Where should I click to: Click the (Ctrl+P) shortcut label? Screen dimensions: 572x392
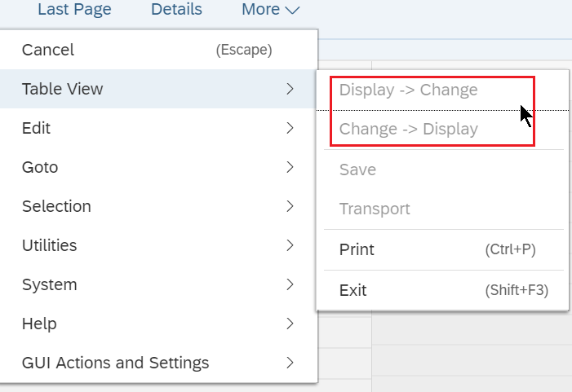pos(510,249)
